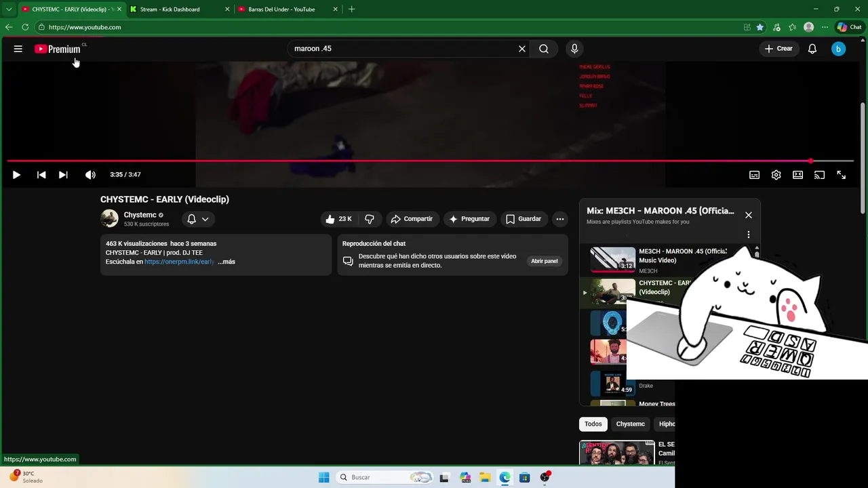Open YouTube notifications bell in header

812,49
